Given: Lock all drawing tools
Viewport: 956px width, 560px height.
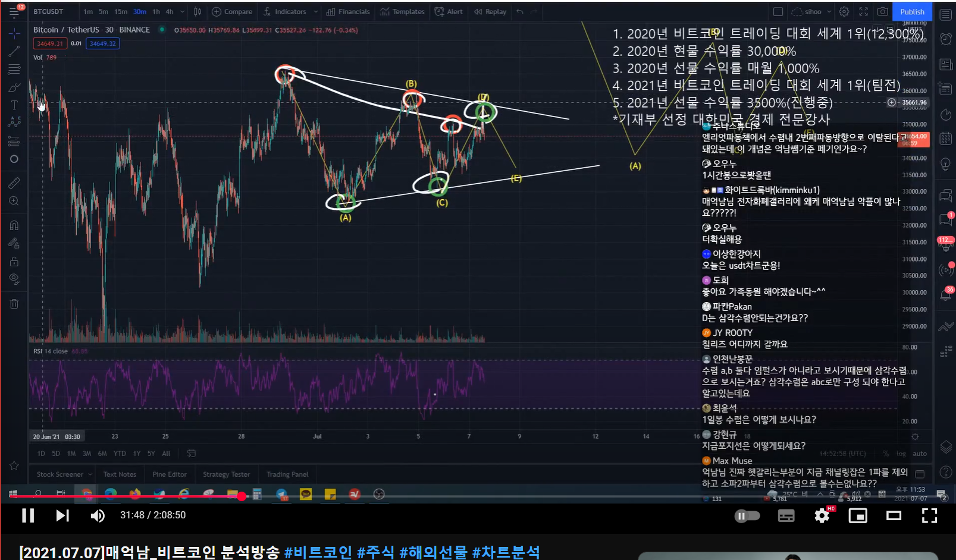Looking at the screenshot, I should [14, 262].
